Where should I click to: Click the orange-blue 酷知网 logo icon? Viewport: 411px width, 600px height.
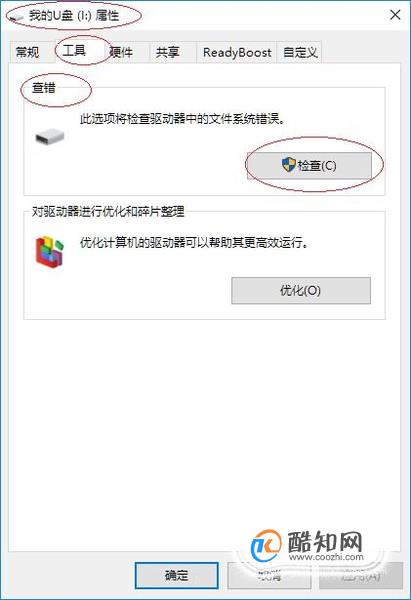click(x=266, y=545)
